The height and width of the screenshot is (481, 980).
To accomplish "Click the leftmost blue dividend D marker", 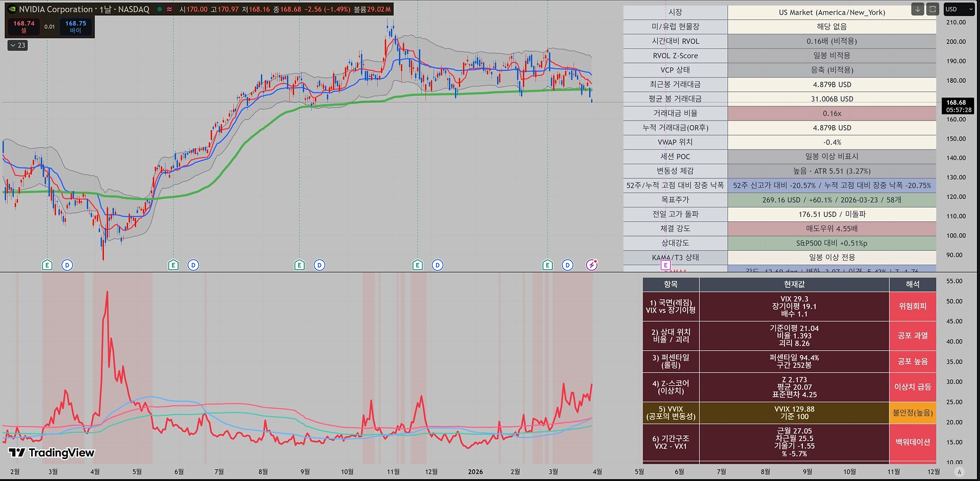I will pos(67,265).
